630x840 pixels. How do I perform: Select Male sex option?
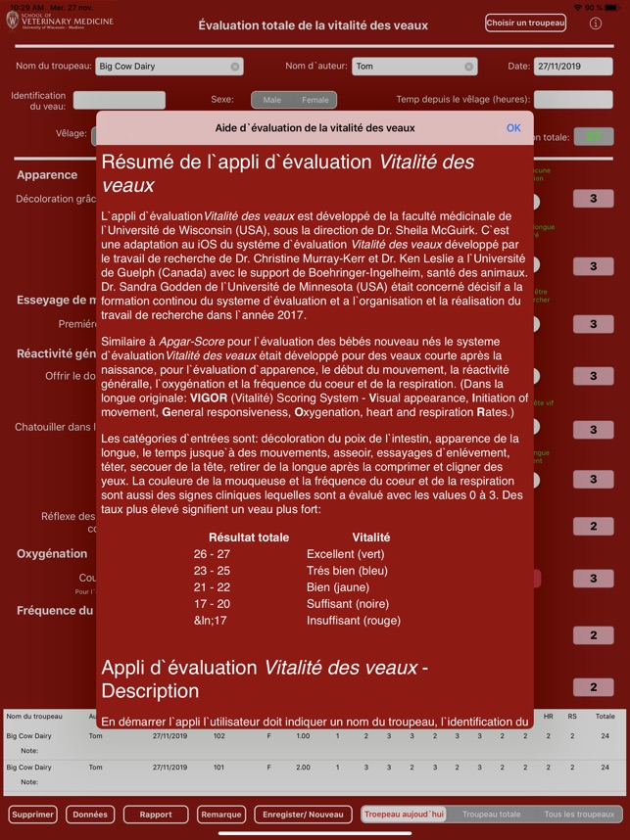coord(272,100)
